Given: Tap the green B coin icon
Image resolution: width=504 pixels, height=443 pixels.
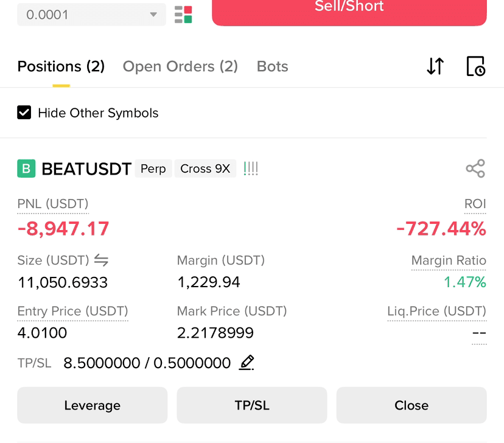Looking at the screenshot, I should (26, 169).
